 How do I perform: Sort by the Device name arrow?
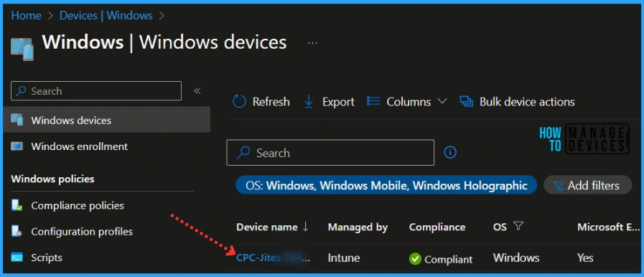(305, 227)
